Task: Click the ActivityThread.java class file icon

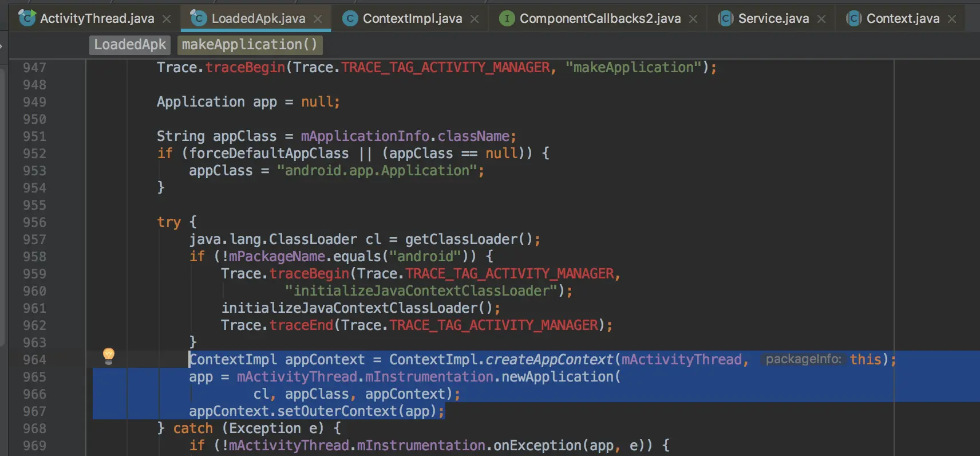Action: 27,18
